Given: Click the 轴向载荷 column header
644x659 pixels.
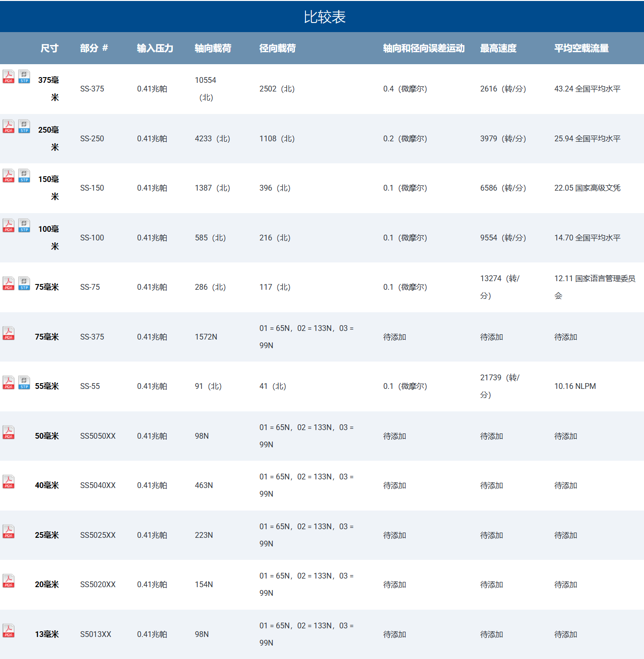Looking at the screenshot, I should [213, 48].
